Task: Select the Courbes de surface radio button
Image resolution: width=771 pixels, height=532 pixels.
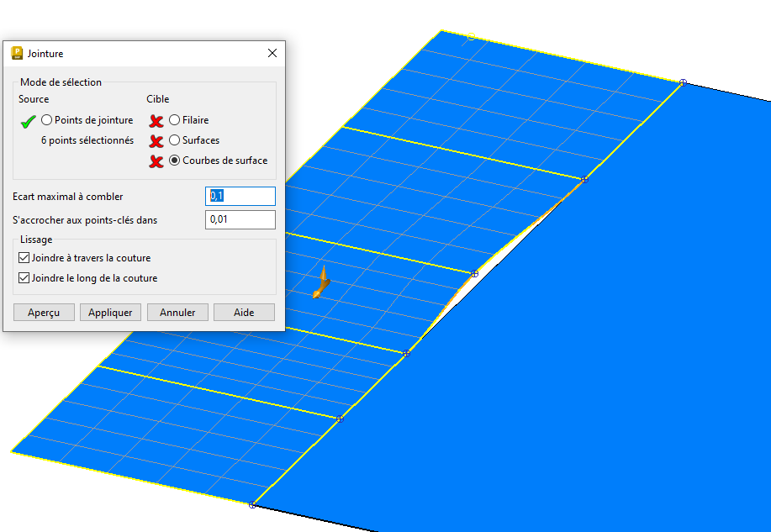Action: 175,161
